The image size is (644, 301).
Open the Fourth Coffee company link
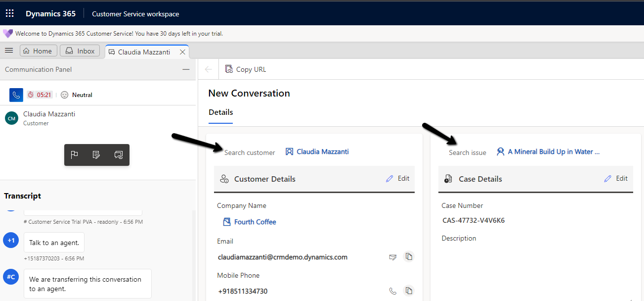[x=255, y=222]
